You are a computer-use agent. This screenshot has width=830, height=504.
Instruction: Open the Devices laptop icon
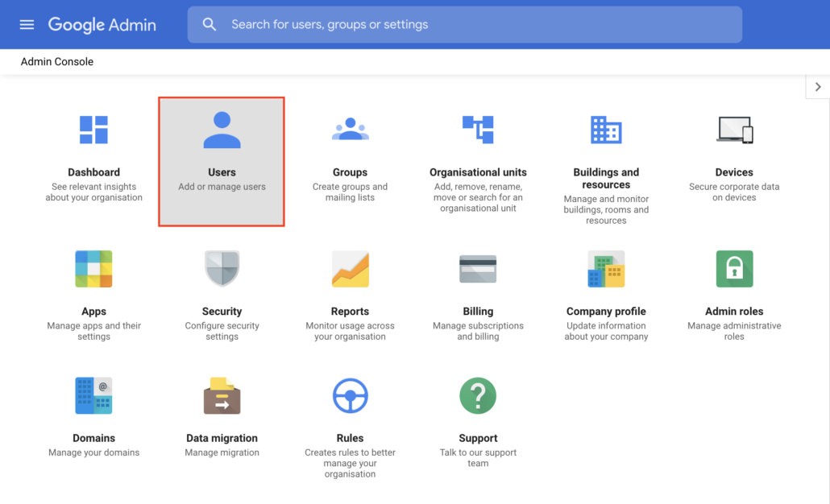[x=734, y=130]
